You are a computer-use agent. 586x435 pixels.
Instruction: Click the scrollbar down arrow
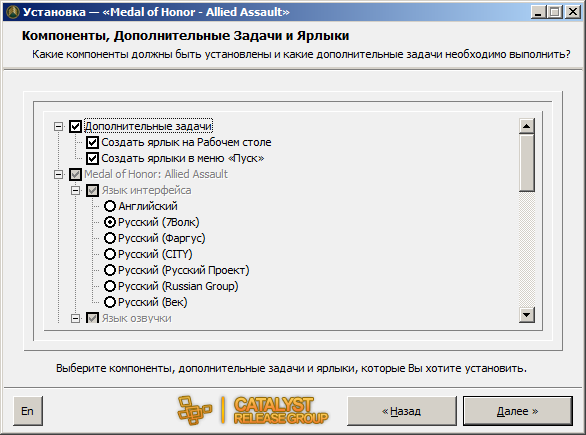tap(527, 315)
